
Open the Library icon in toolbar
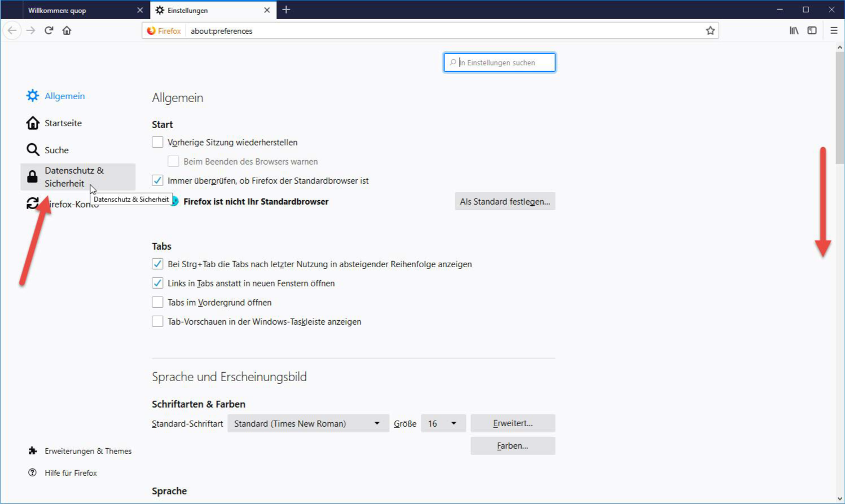pos(794,30)
